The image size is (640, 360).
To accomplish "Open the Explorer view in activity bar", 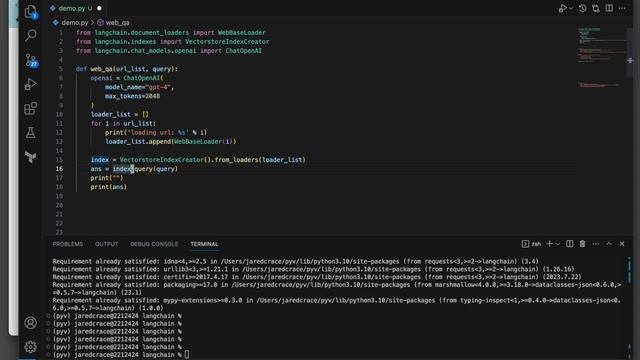I will tap(31, 11).
